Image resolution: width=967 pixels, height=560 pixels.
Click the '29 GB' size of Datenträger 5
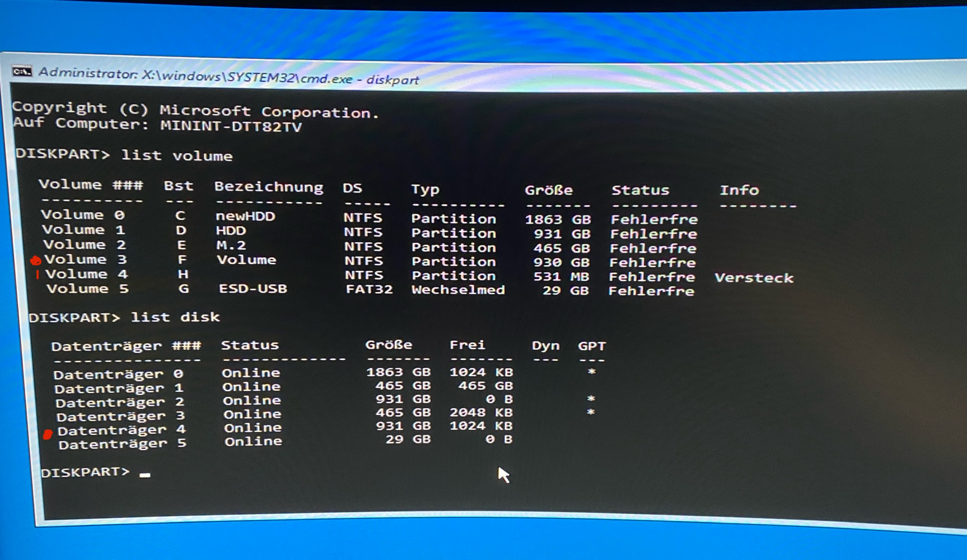[408, 439]
